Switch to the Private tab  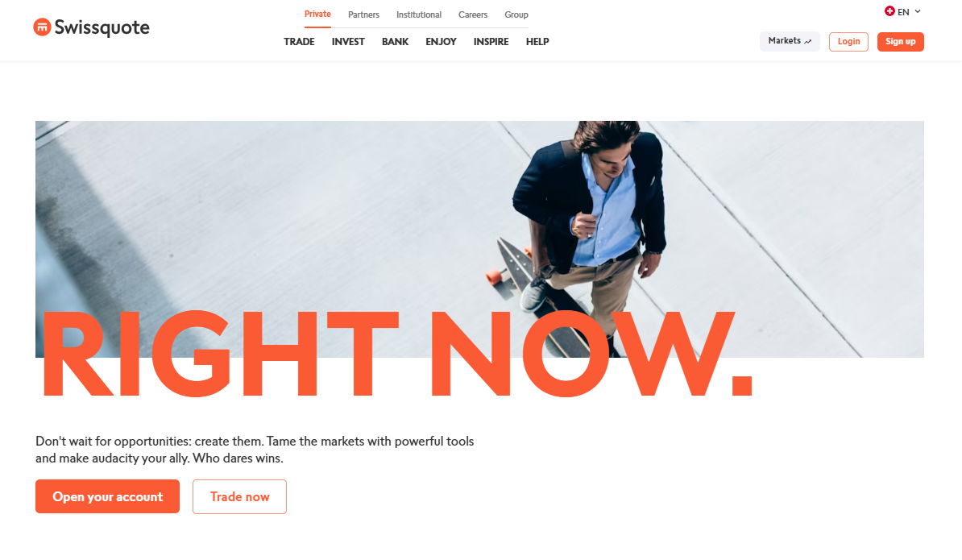tap(317, 15)
